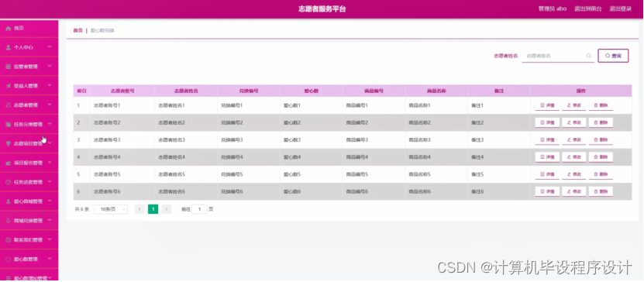644x282 pixels.
Task: Click the 爱心数 column header
Action: tap(312, 91)
